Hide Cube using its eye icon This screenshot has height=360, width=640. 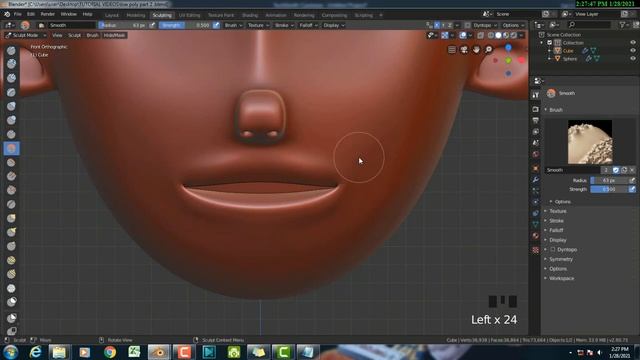[633, 51]
